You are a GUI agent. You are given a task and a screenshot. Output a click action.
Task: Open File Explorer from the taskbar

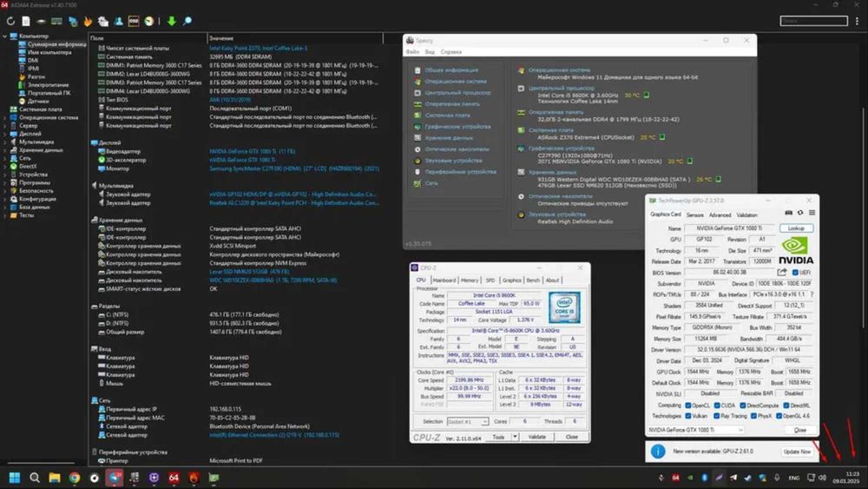(x=54, y=478)
